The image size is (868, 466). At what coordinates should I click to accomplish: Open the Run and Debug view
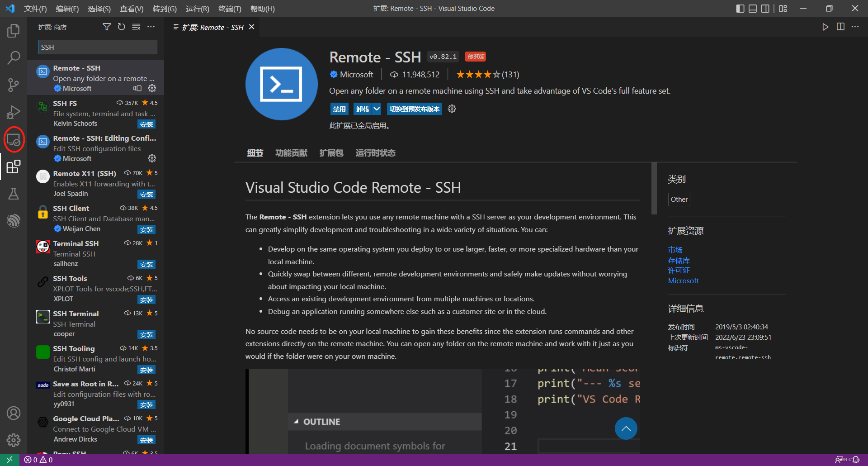click(14, 112)
